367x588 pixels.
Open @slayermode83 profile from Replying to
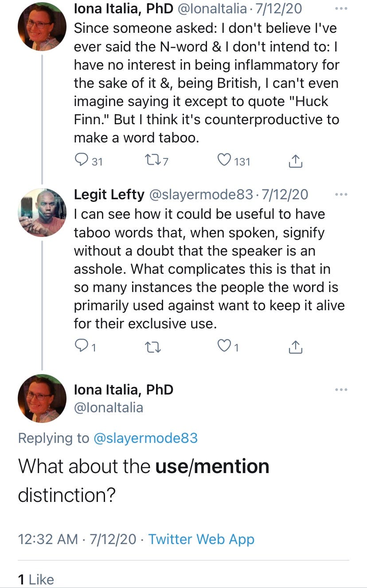[x=146, y=438]
